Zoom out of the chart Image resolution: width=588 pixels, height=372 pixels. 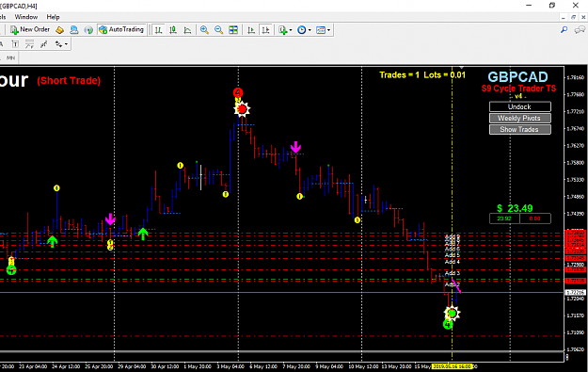pos(218,30)
